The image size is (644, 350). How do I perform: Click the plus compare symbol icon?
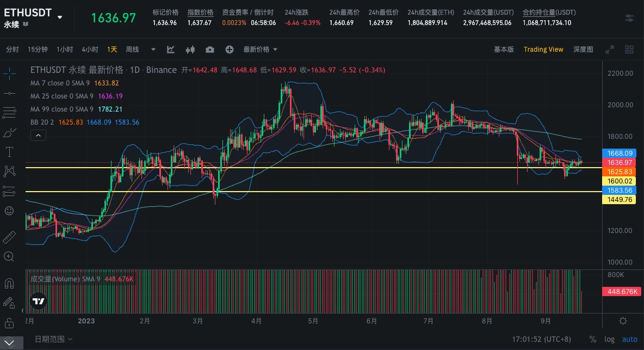click(230, 50)
